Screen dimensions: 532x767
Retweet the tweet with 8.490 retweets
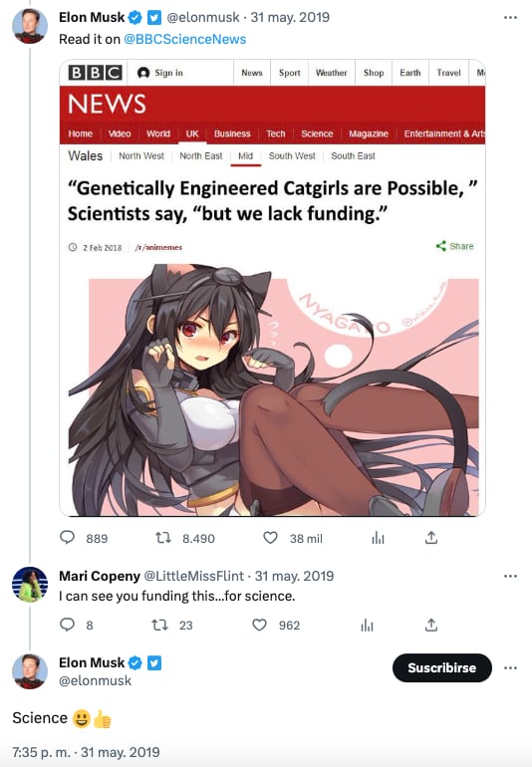tap(163, 538)
